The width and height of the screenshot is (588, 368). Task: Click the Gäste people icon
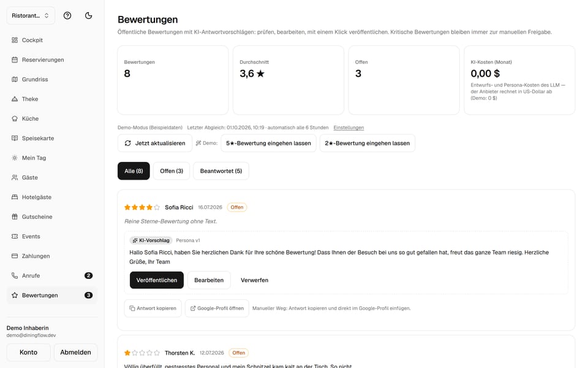(x=15, y=178)
